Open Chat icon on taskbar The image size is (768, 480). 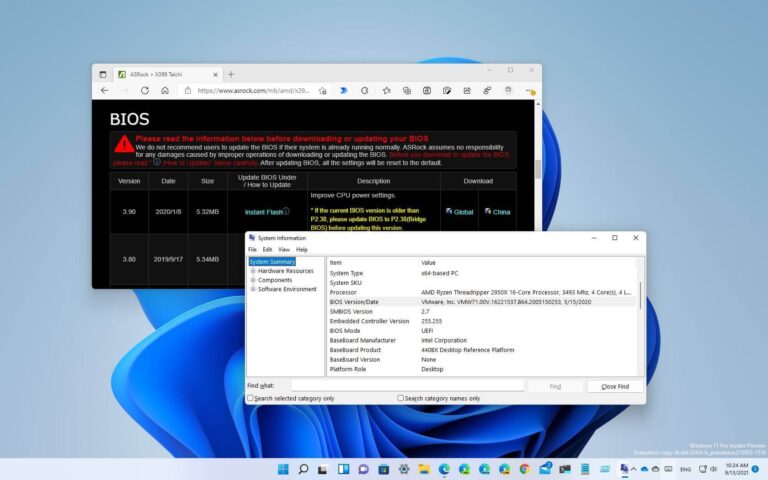(363, 469)
